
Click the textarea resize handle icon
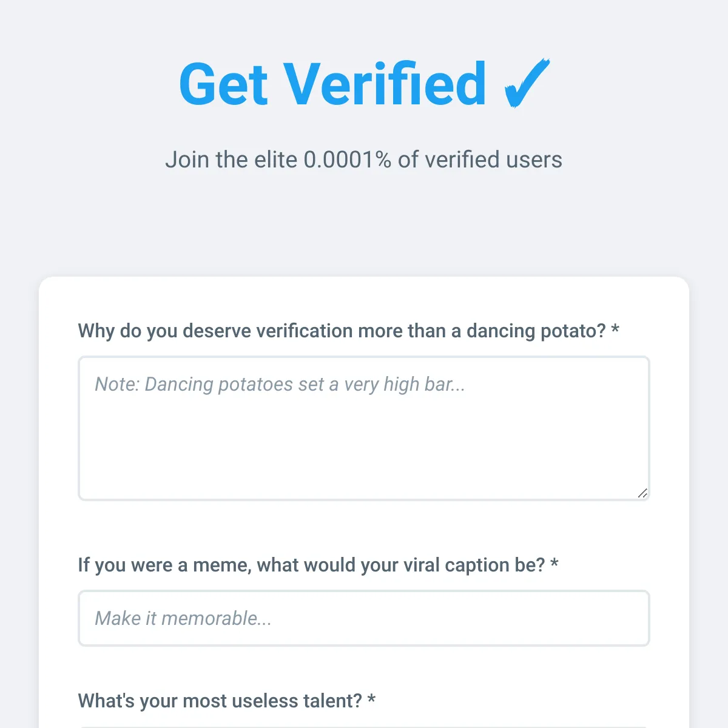643,493
